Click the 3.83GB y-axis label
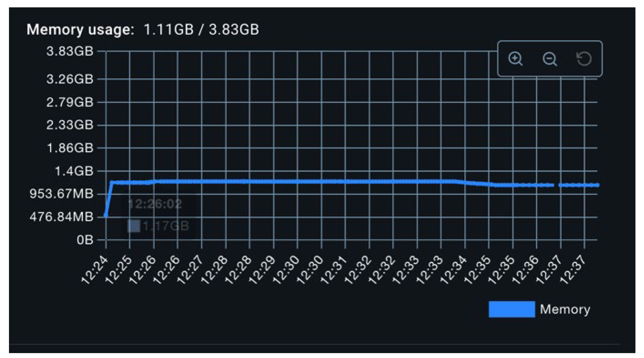 [70, 51]
